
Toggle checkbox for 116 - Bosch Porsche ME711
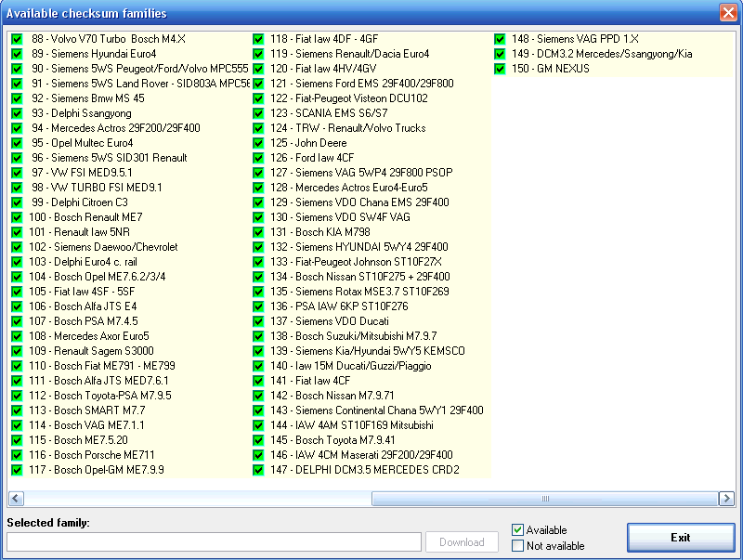click(17, 455)
